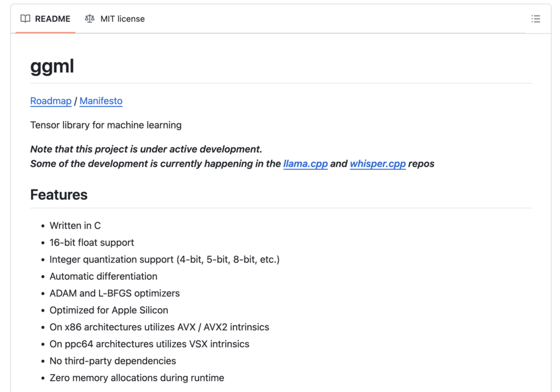
Task: Click 'No third-party dependencies' bullet
Action: [113, 361]
